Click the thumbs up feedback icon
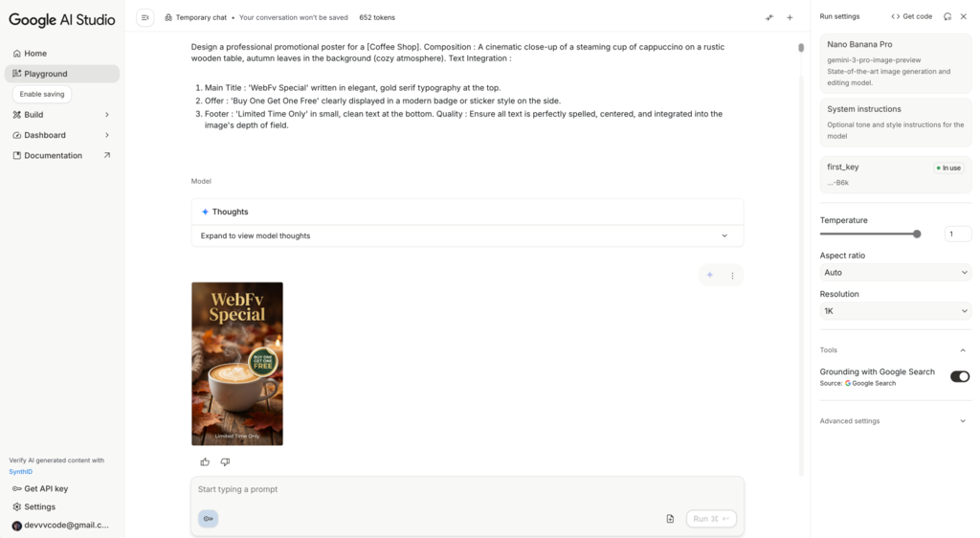 tap(205, 461)
